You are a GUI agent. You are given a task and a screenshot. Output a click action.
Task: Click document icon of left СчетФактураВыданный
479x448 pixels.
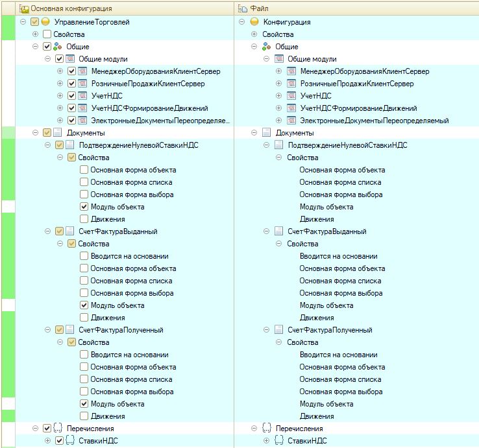70,231
